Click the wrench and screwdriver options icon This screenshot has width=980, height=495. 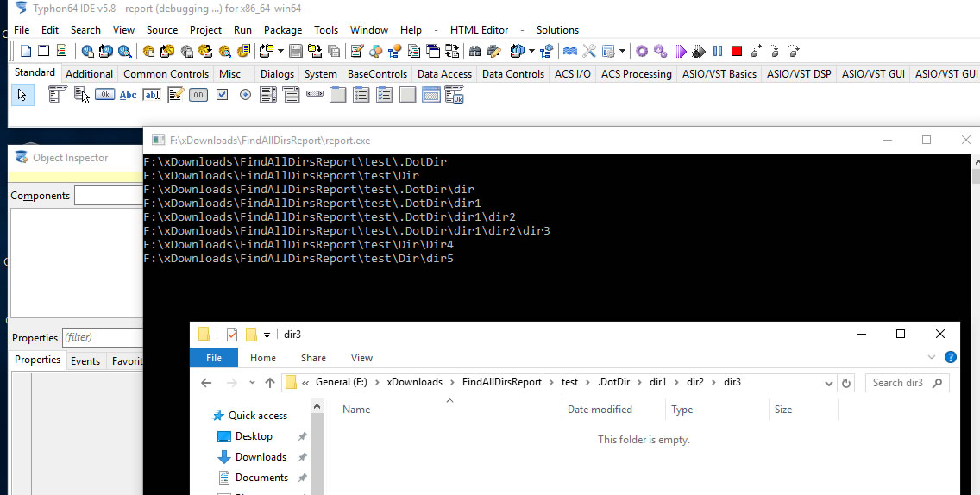588,51
